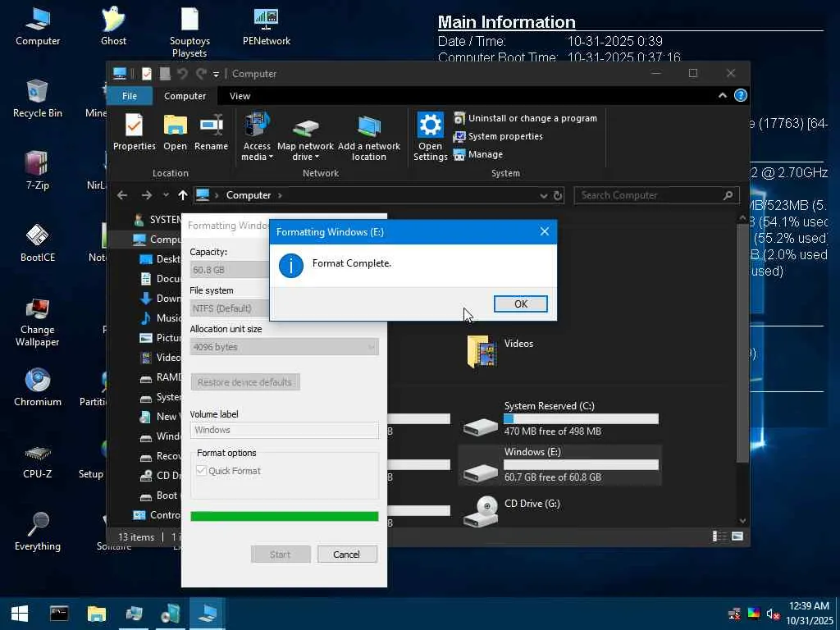Launch BootICE from the desktop
Viewport: 840px width, 630px height.
(x=38, y=243)
